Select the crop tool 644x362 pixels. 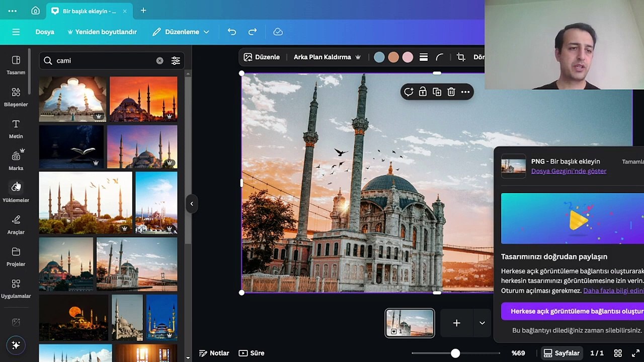pyautogui.click(x=461, y=57)
